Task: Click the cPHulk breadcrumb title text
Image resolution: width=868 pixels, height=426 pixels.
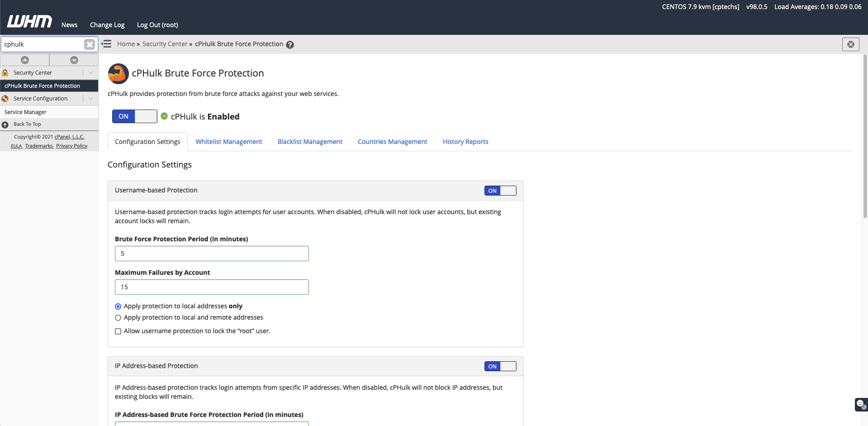Action: (x=239, y=44)
